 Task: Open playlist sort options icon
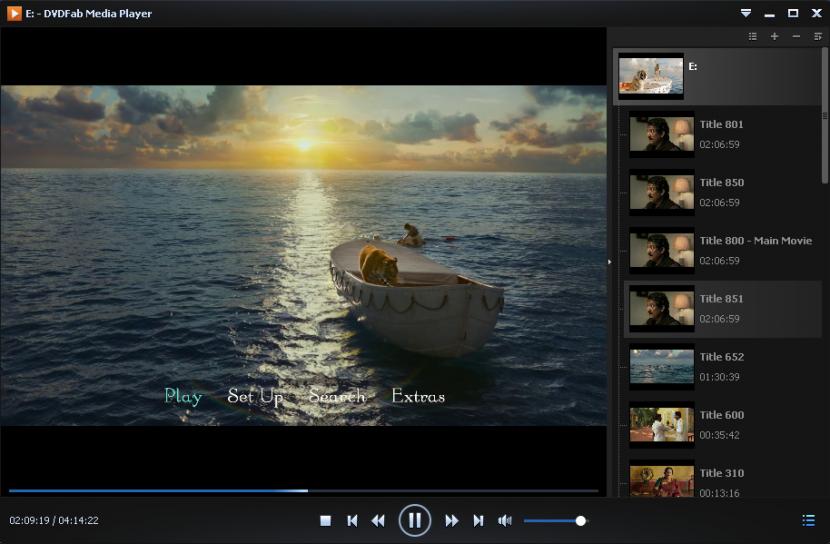pos(818,36)
